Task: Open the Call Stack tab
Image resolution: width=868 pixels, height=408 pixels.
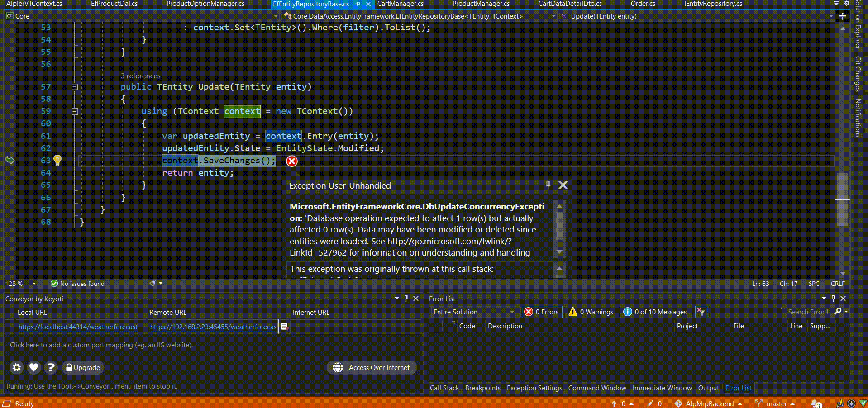Action: pyautogui.click(x=444, y=388)
